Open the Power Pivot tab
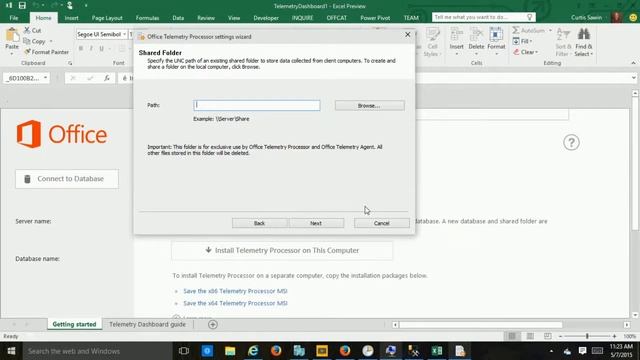640x360 pixels. click(x=375, y=18)
